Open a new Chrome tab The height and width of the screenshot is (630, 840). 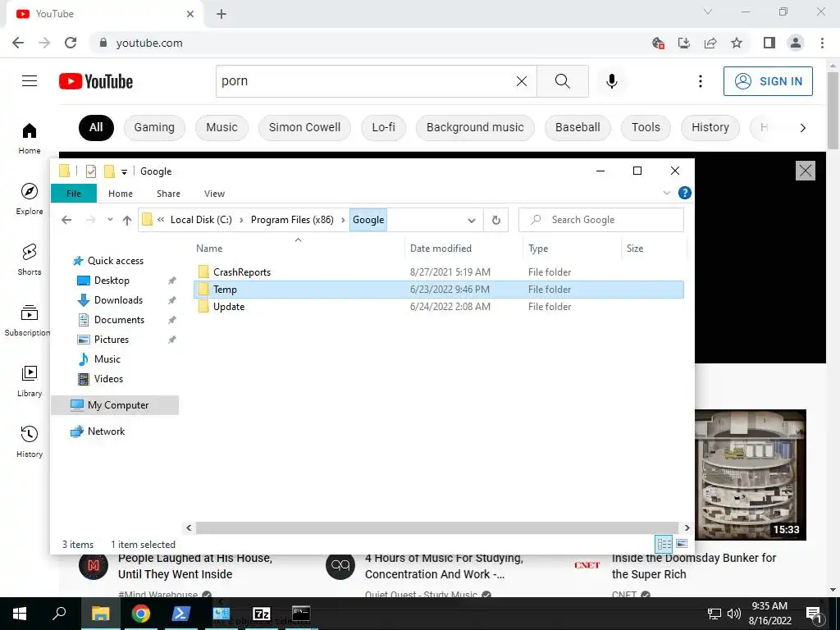(221, 14)
